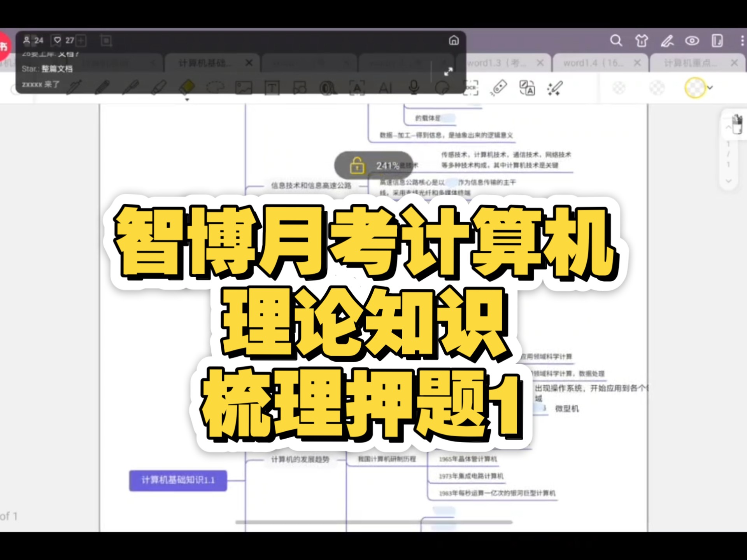The image size is (747, 560).
Task: Expand the live overlay with arrows icon
Action: [448, 72]
